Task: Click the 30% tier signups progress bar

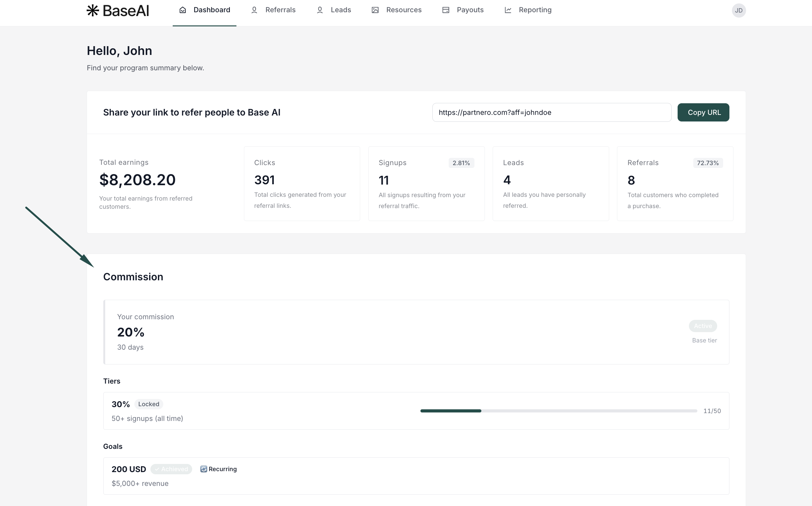Action: (x=558, y=411)
